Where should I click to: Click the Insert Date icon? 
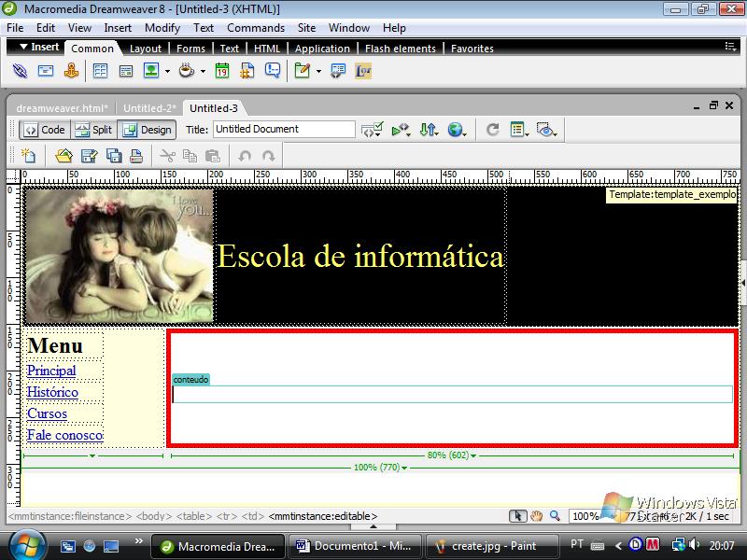coord(222,71)
